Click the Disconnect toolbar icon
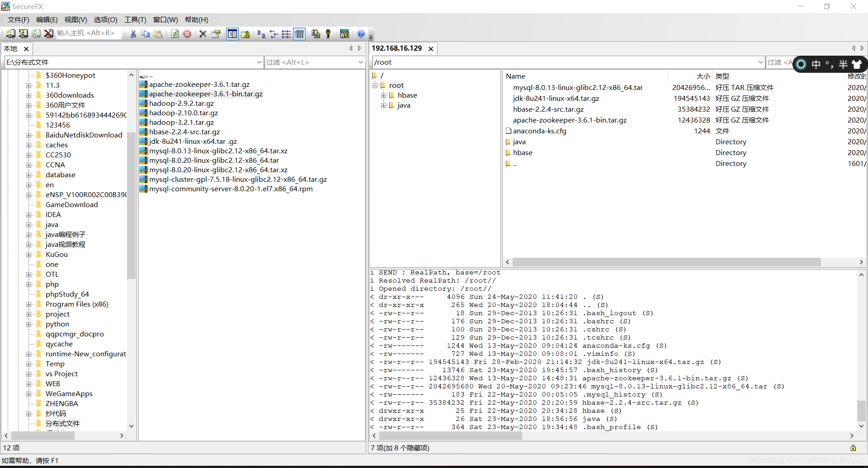 pos(48,34)
